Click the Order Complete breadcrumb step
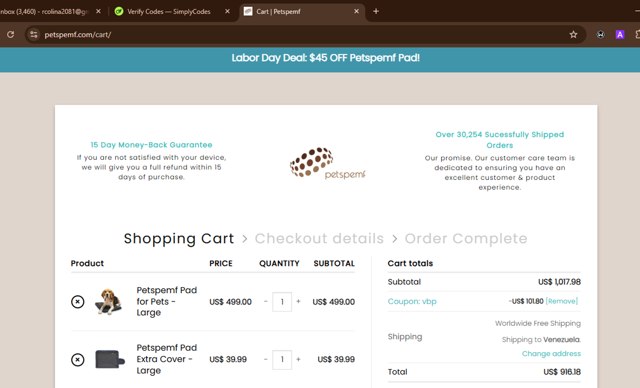The height and width of the screenshot is (388, 640). [x=466, y=238]
